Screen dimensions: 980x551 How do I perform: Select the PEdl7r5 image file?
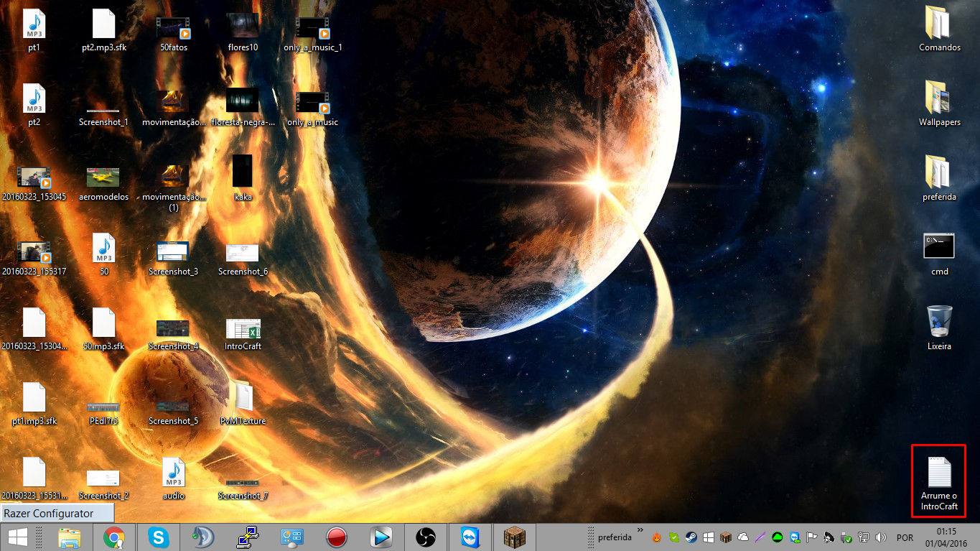click(103, 413)
